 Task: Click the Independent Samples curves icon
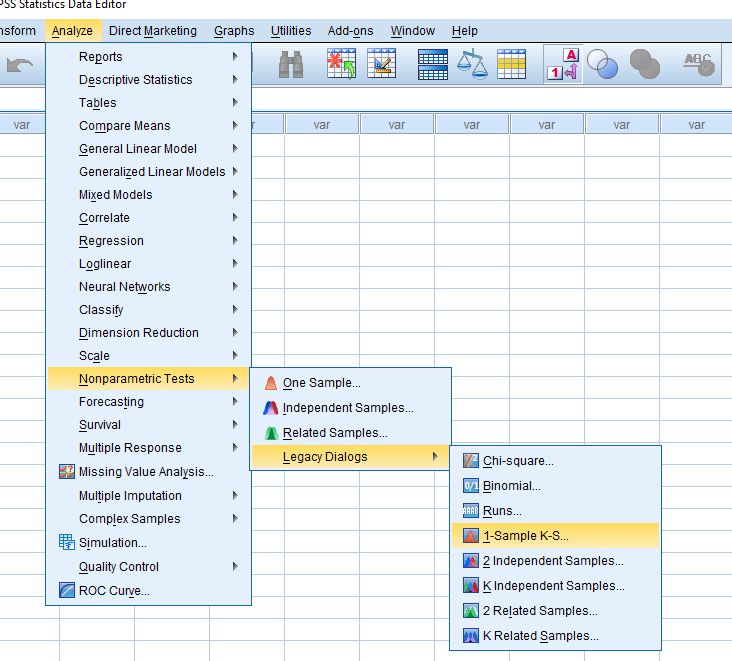(271, 408)
